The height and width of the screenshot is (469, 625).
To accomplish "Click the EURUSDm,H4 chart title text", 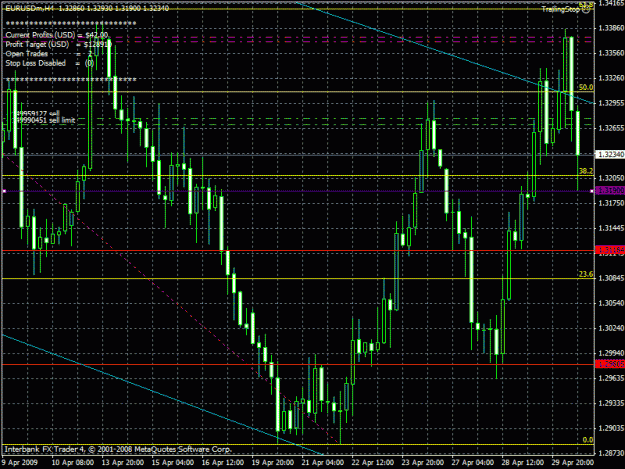I will tap(30, 8).
